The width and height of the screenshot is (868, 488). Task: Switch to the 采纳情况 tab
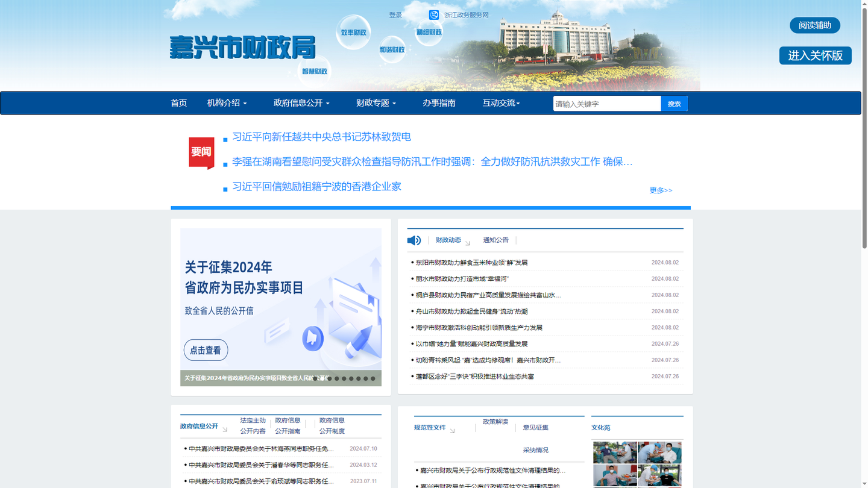coord(536,450)
